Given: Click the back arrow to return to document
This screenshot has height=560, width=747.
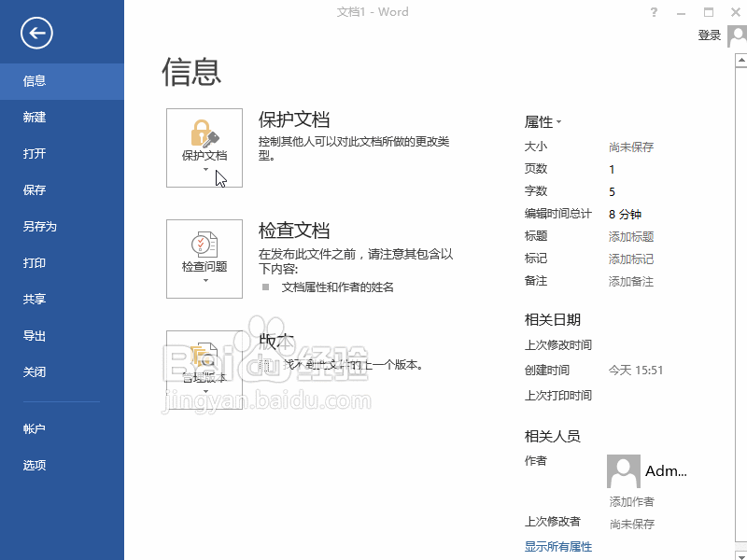Looking at the screenshot, I should (36, 33).
